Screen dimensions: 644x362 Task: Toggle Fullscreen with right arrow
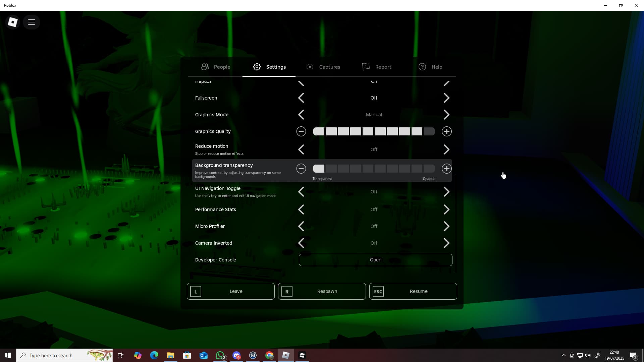click(446, 98)
